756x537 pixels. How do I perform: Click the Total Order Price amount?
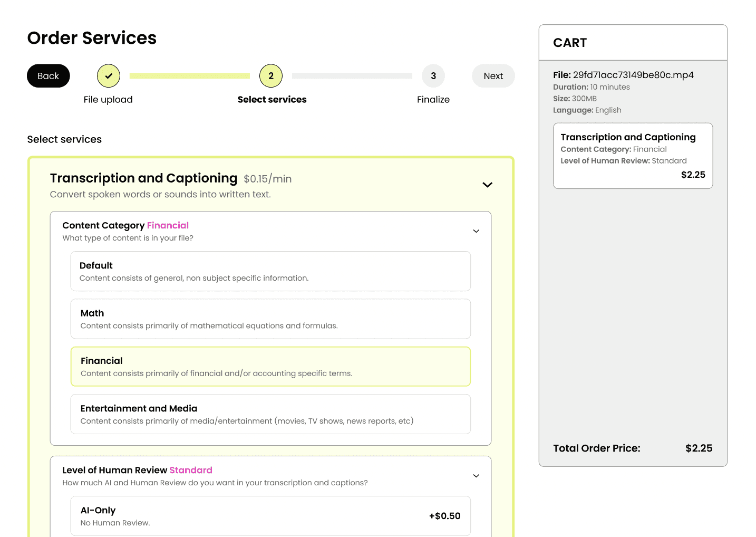tap(699, 448)
